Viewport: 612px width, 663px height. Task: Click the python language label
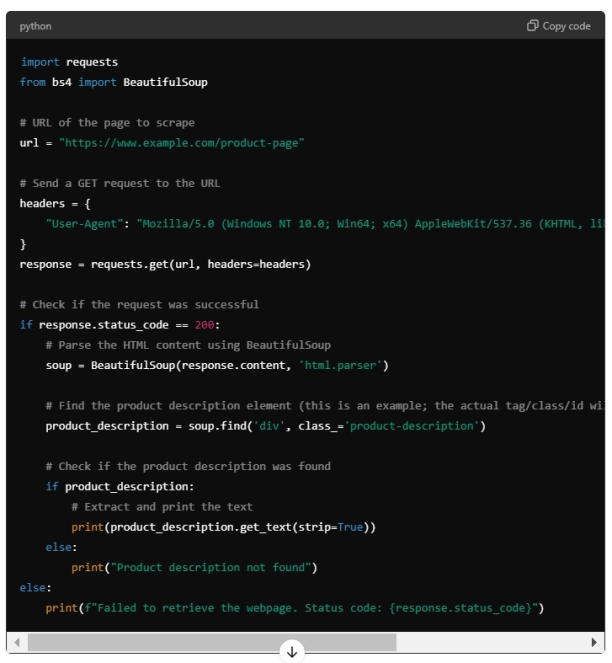35,26
